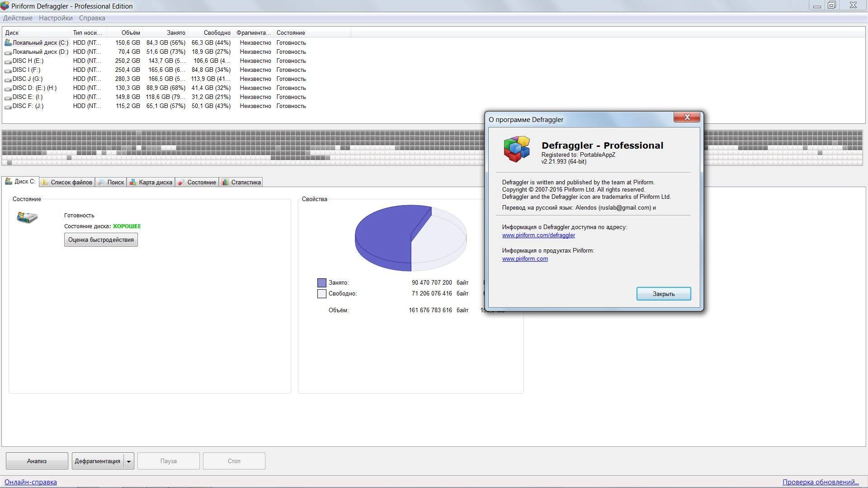Close the О программе Defraggler dialog
This screenshot has height=488, width=868.
(687, 117)
